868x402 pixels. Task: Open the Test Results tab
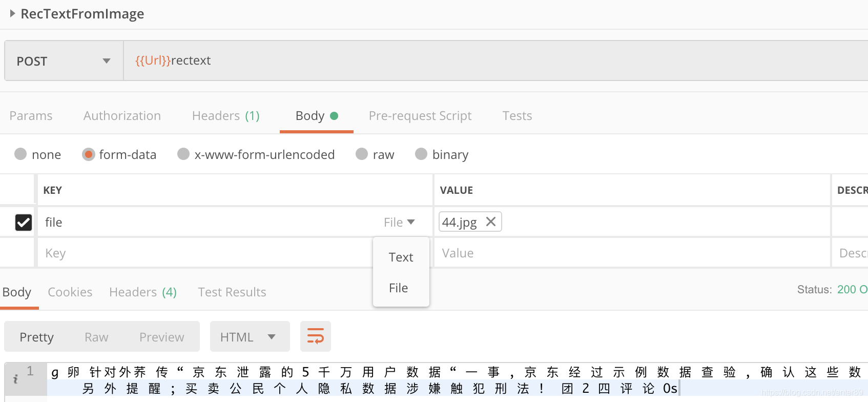coord(232,292)
